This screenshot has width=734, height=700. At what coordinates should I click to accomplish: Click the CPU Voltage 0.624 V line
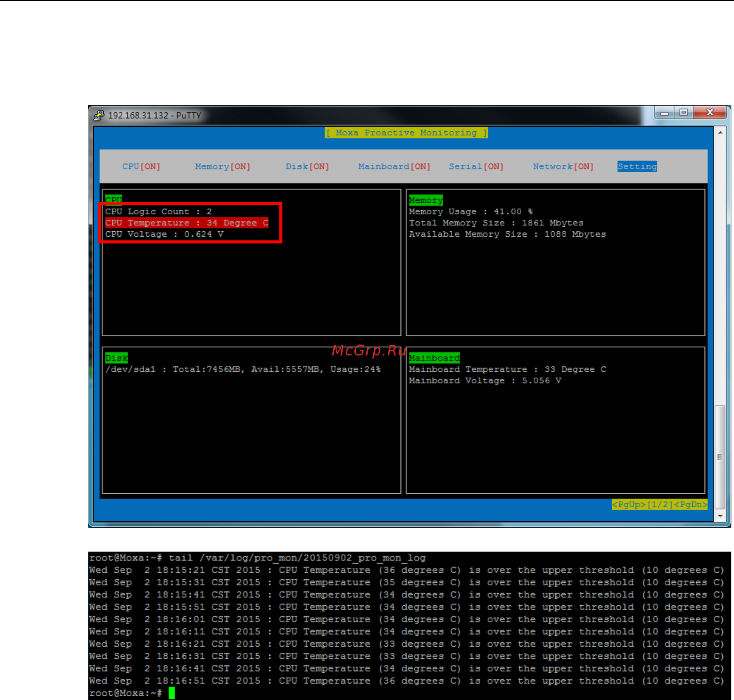[164, 234]
